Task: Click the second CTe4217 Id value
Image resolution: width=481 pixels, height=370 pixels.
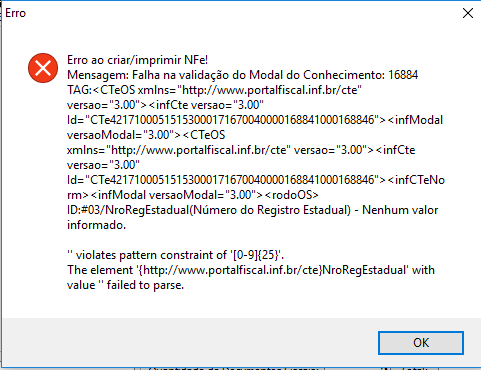Action: point(232,180)
